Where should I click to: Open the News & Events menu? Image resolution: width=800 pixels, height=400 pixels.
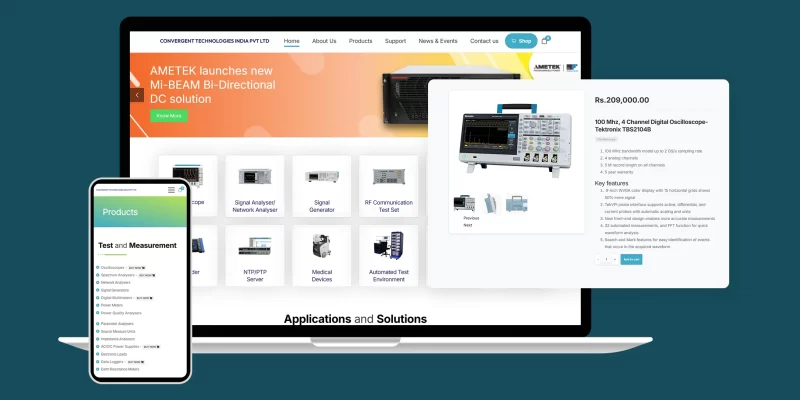coord(438,41)
